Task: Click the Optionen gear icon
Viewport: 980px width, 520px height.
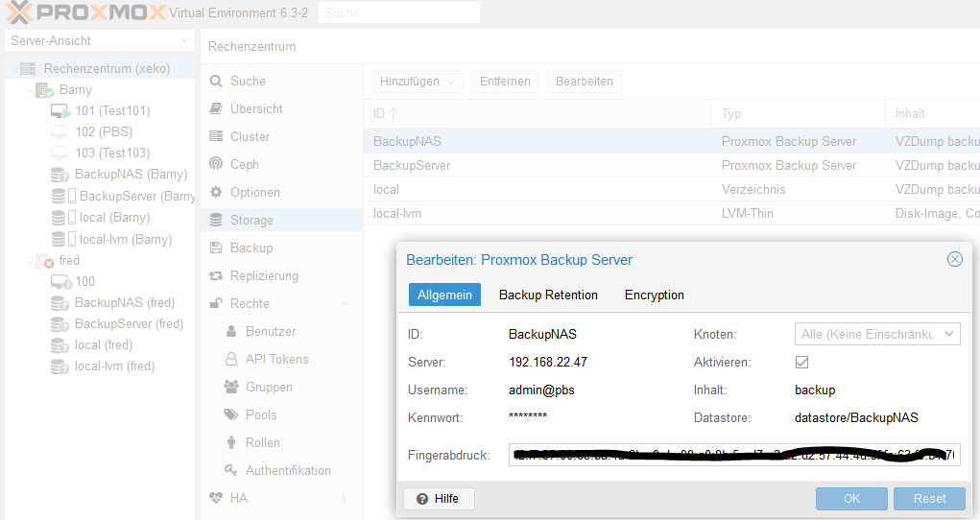Action: [x=216, y=192]
